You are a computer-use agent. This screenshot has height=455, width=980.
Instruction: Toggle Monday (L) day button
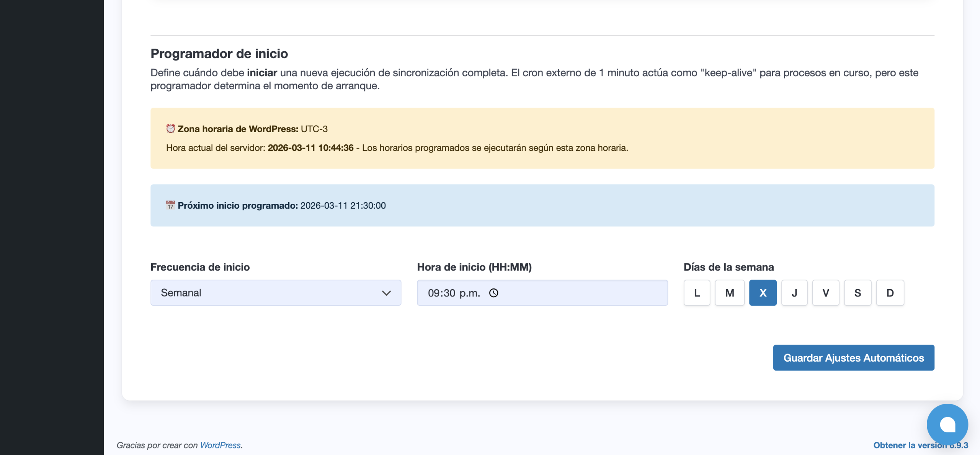point(697,293)
